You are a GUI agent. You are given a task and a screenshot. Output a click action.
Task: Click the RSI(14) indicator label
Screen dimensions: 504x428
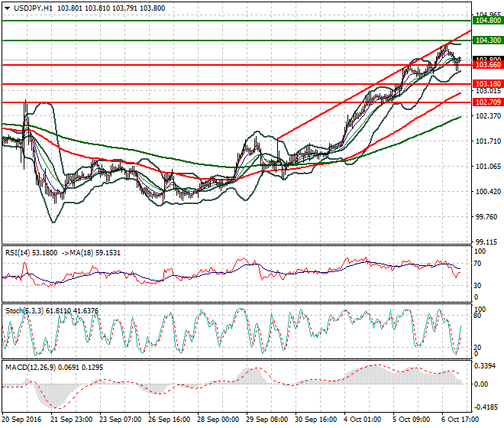(18, 253)
